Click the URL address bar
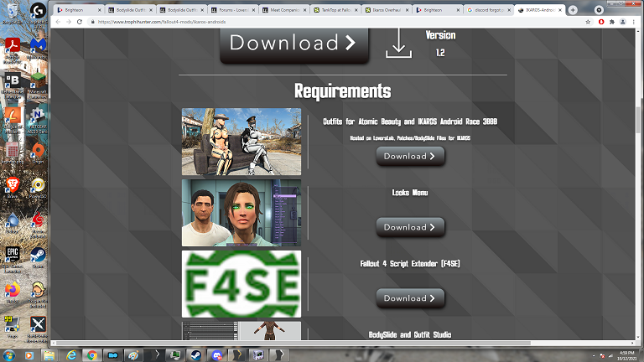Screen dimensions: 644x362 (x=337, y=22)
